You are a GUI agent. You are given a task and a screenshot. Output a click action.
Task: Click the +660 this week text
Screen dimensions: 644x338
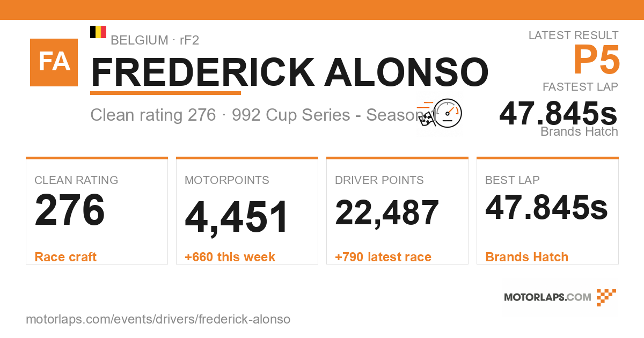click(230, 257)
